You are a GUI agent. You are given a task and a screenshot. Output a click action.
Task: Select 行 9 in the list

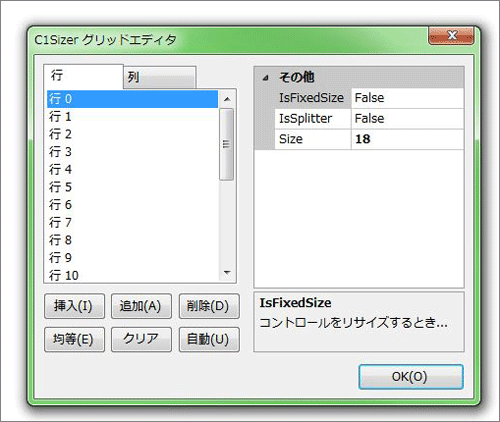tap(132, 258)
